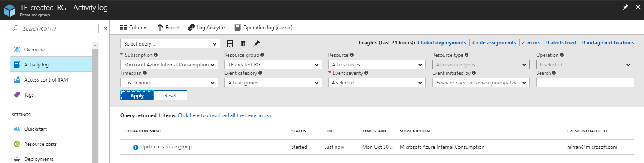Viewport: 644px width, 163px height.
Task: Close the blade with the X button
Action: click(x=638, y=7)
